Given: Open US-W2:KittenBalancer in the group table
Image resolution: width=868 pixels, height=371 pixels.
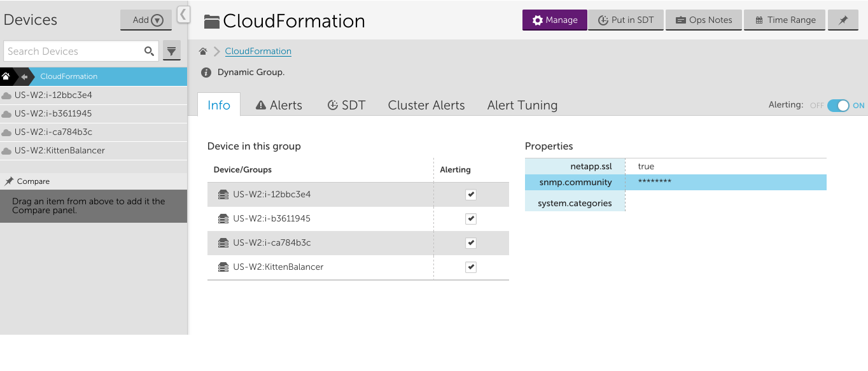Looking at the screenshot, I should coord(278,267).
